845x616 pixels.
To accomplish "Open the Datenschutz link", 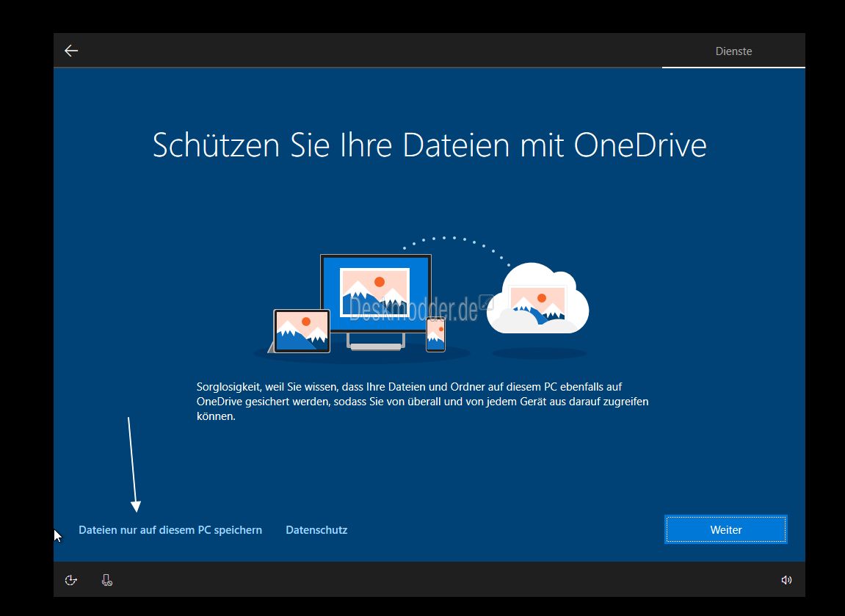I will 316,529.
